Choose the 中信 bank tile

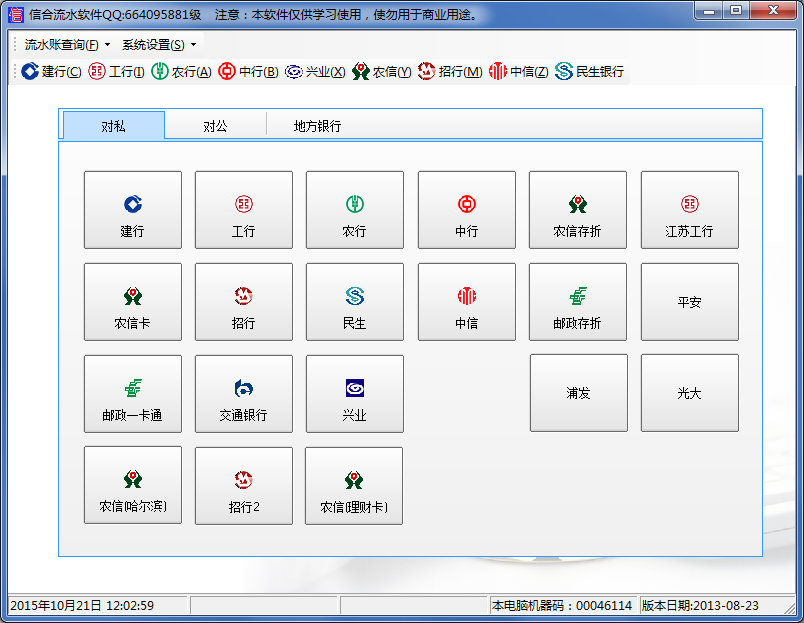point(467,302)
